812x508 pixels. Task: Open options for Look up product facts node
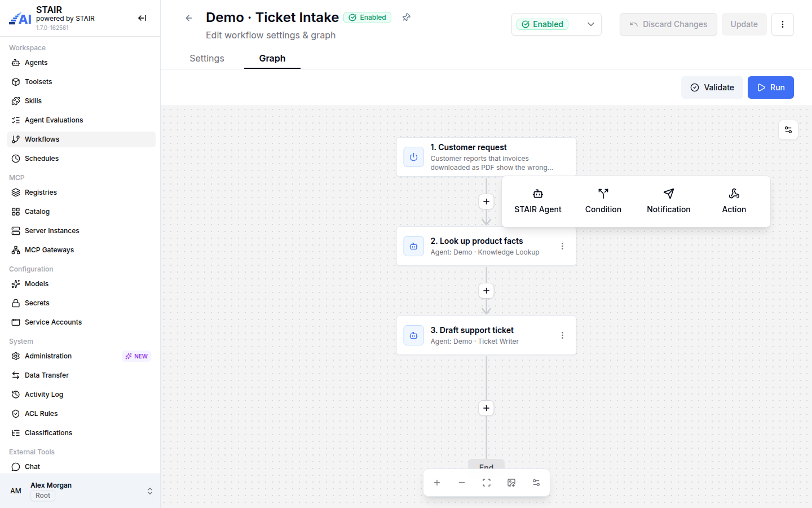562,246
